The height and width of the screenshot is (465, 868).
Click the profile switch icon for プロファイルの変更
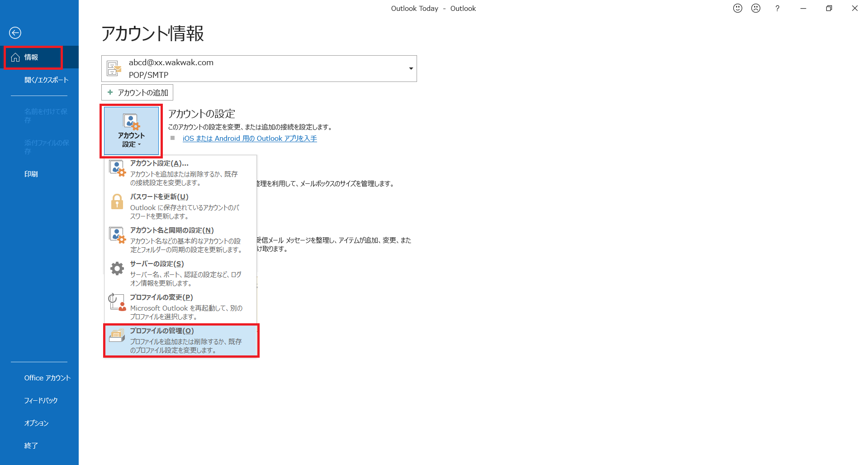pyautogui.click(x=117, y=302)
